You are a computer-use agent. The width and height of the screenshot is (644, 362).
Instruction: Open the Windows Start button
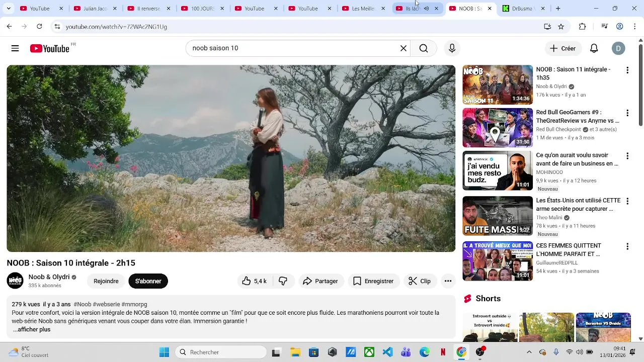point(165,352)
